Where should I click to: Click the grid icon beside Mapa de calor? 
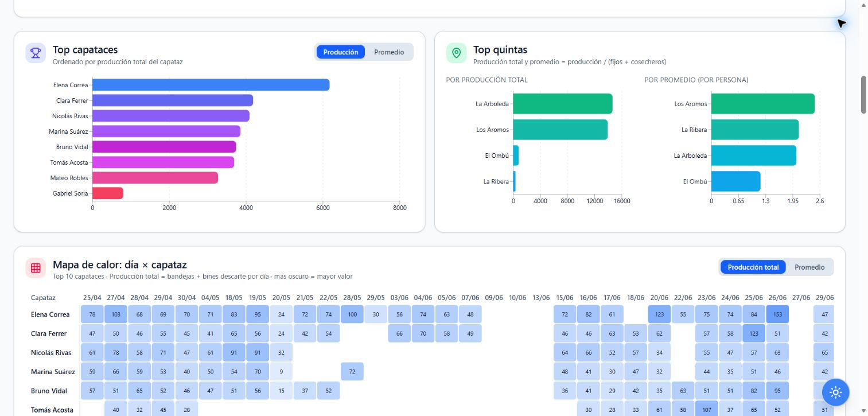click(x=36, y=268)
